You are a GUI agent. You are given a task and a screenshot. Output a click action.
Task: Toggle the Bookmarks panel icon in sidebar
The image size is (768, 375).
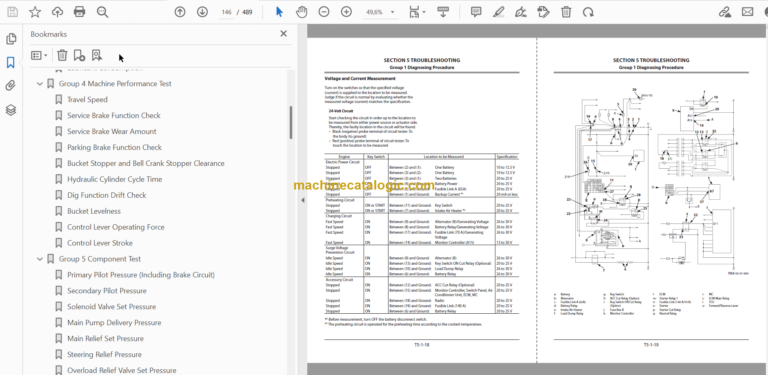tap(11, 62)
